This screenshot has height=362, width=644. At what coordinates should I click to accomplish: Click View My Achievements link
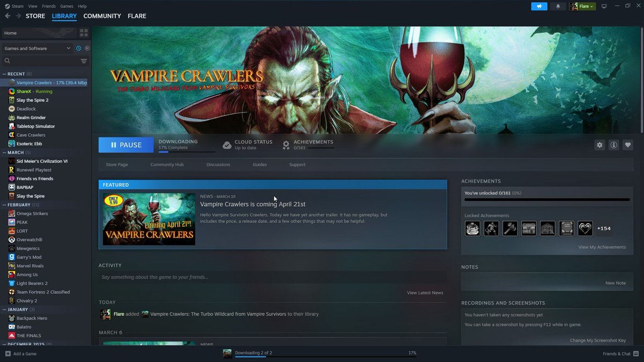(602, 247)
